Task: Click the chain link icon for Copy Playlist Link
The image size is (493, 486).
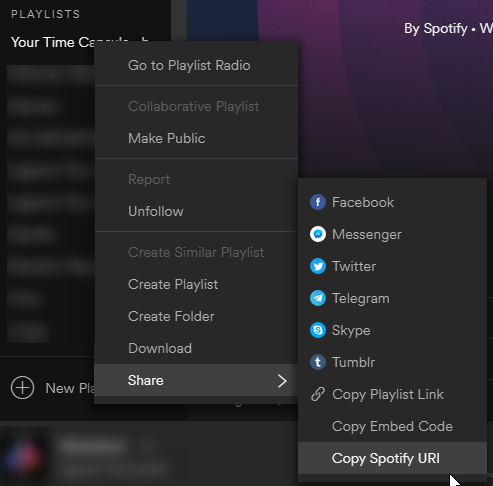Action: (x=318, y=394)
